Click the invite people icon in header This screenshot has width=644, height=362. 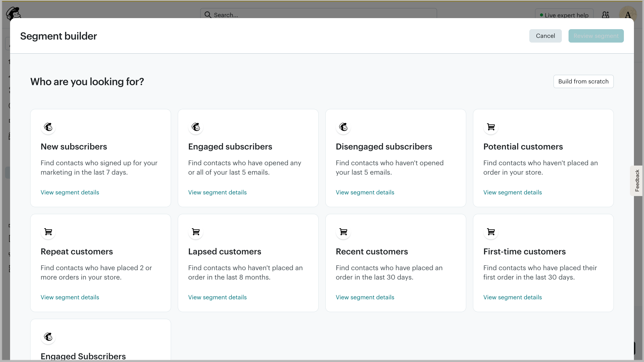point(605,15)
